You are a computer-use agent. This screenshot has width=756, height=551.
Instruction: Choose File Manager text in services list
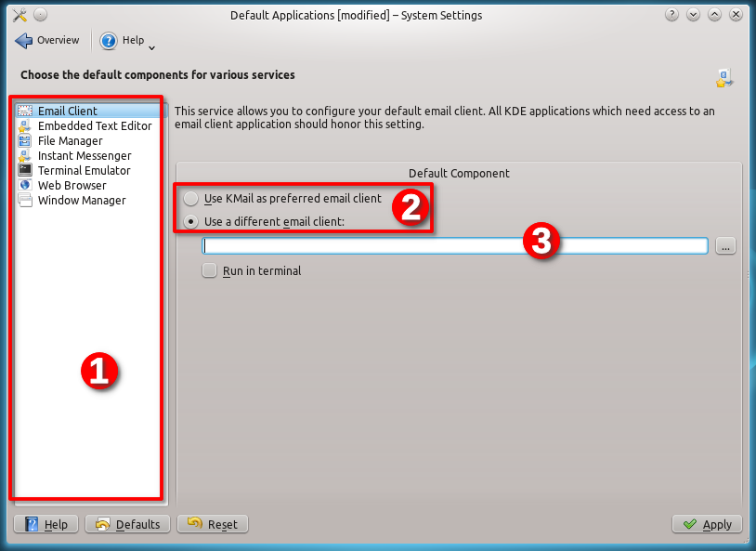70,140
